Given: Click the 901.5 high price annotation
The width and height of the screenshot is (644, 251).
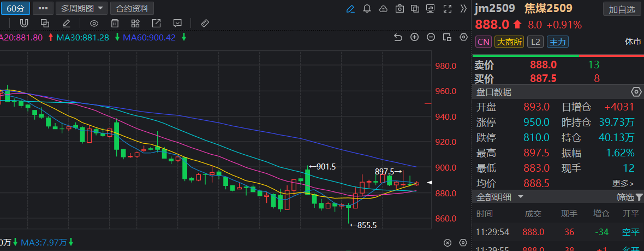Looking at the screenshot, I should click(x=322, y=167).
